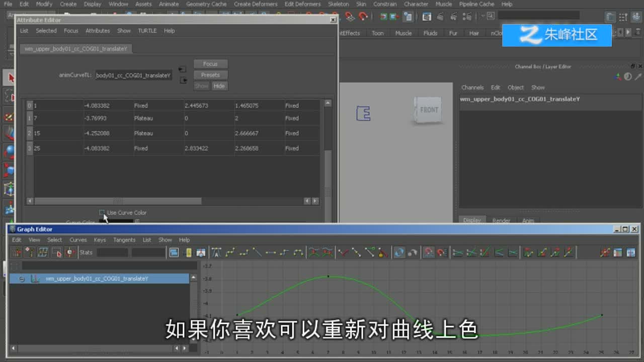Apply Linear tangents icon

coord(257,252)
